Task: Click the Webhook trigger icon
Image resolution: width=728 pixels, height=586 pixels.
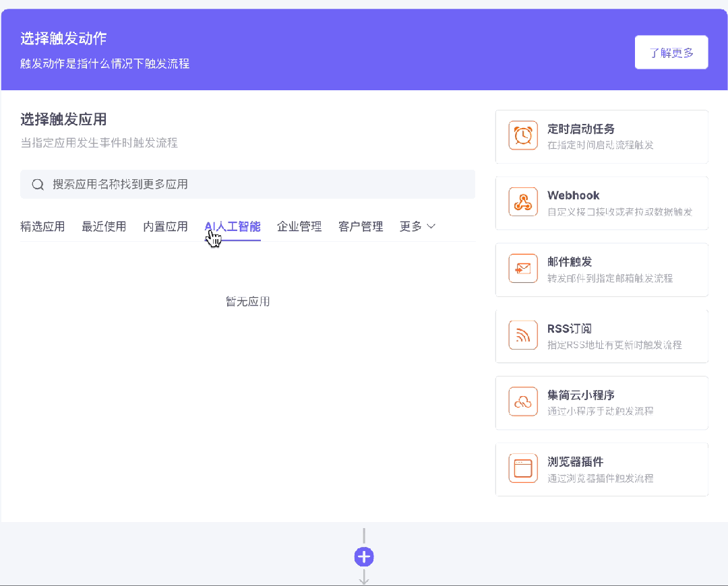Action: coord(523,202)
